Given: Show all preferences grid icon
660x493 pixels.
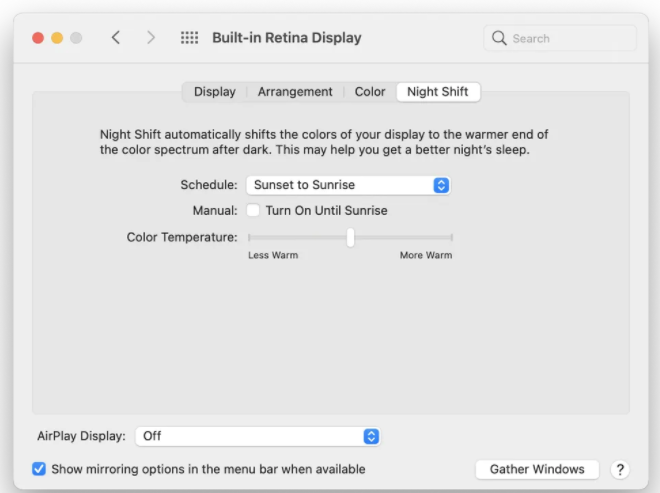Looking at the screenshot, I should (x=189, y=37).
